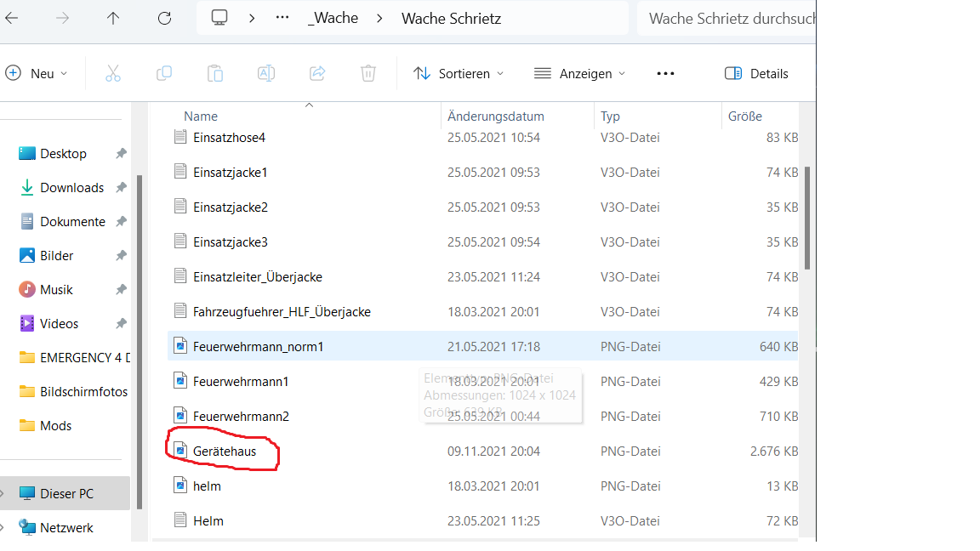Viewport: 980px width, 551px height.
Task: Open the three-dot more options menu
Action: [x=665, y=74]
